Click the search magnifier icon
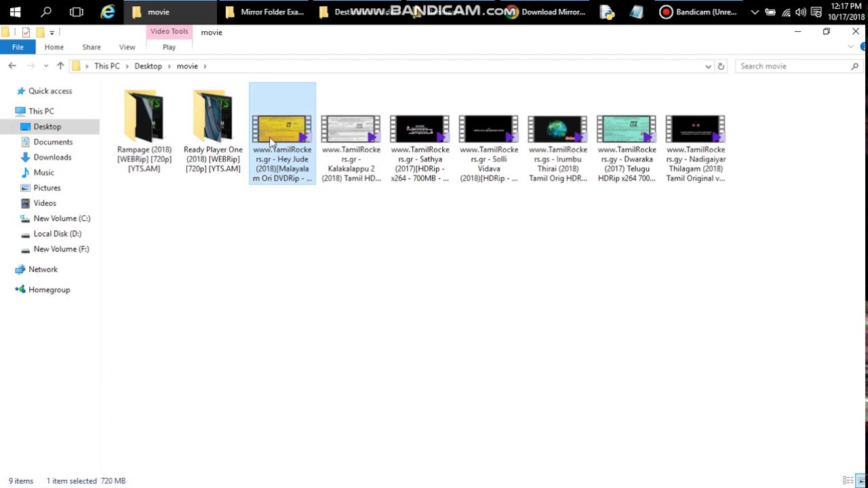This screenshot has height=488, width=868. 854,66
